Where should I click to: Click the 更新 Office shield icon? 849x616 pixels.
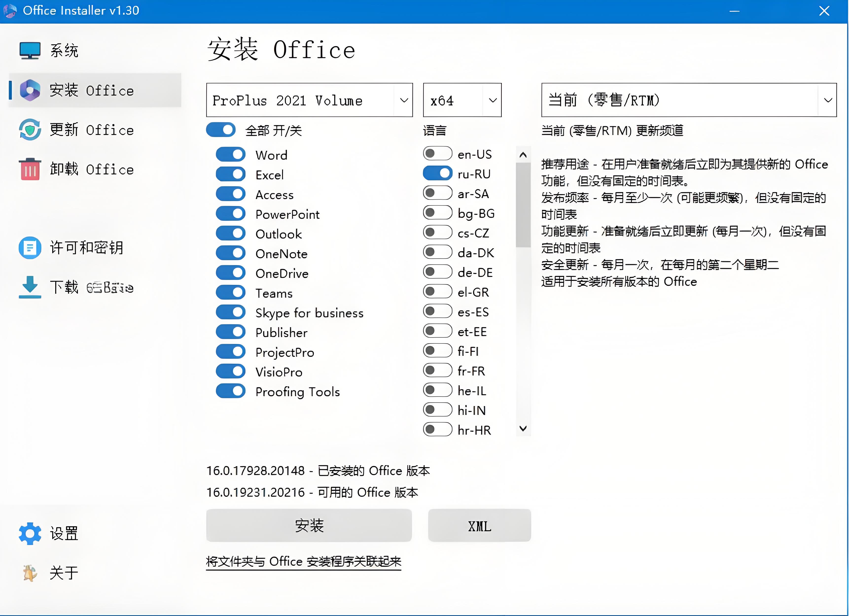point(30,130)
